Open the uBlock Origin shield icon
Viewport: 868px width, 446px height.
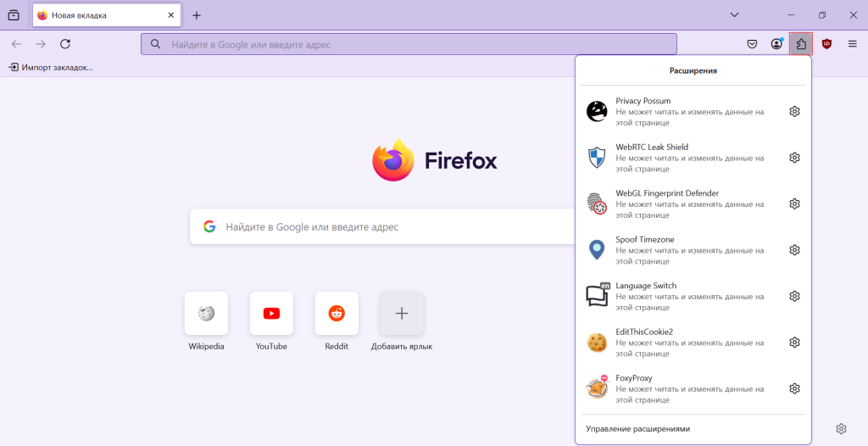click(826, 44)
